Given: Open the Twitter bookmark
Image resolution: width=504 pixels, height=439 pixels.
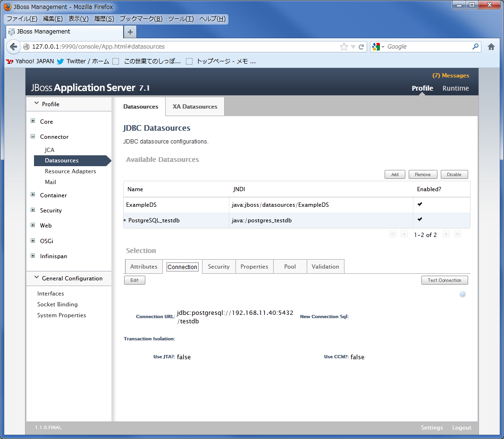Looking at the screenshot, I should click(83, 61).
